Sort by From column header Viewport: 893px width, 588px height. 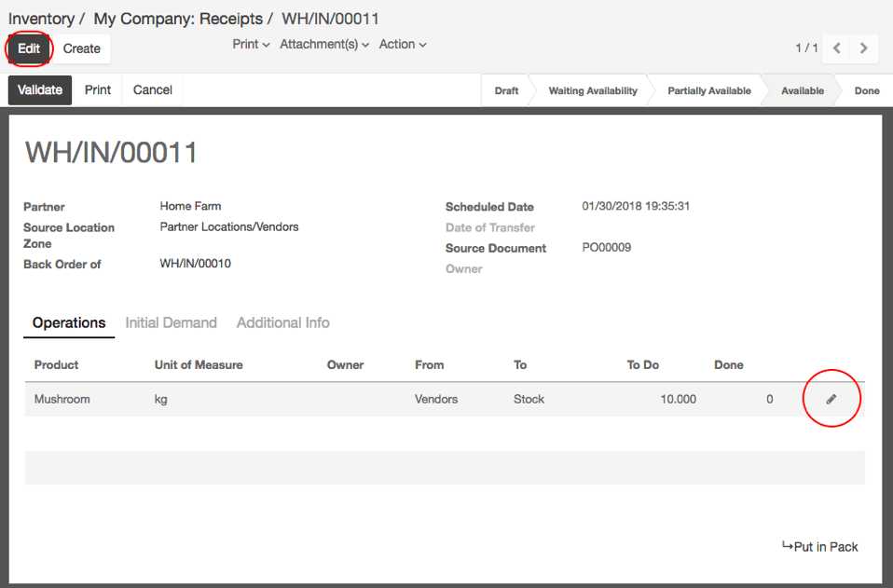click(429, 365)
